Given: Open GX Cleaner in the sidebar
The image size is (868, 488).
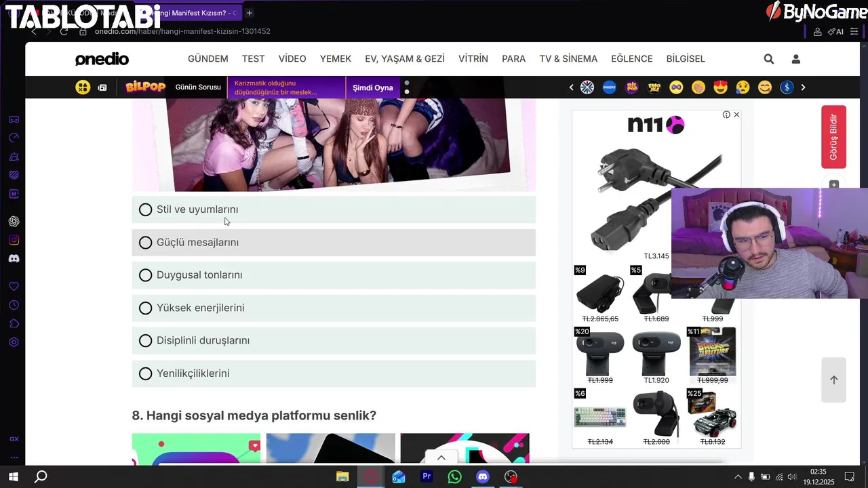Looking at the screenshot, I should coord(14,157).
